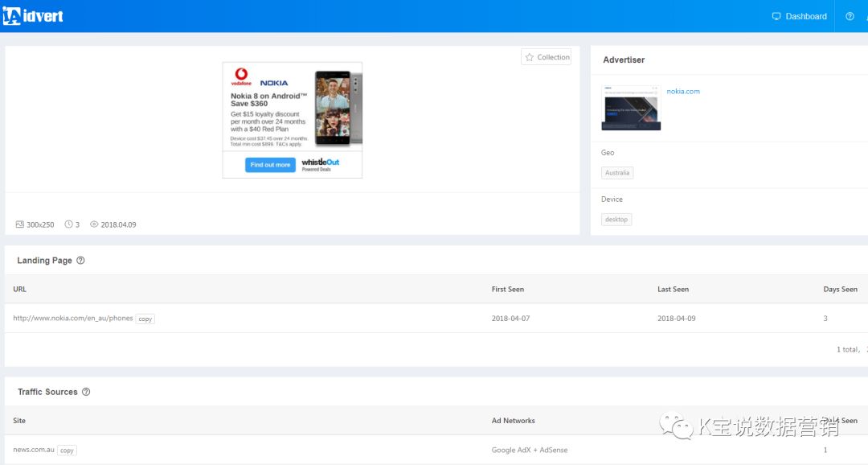Click the First Seen column header
868x465 pixels.
click(508, 290)
